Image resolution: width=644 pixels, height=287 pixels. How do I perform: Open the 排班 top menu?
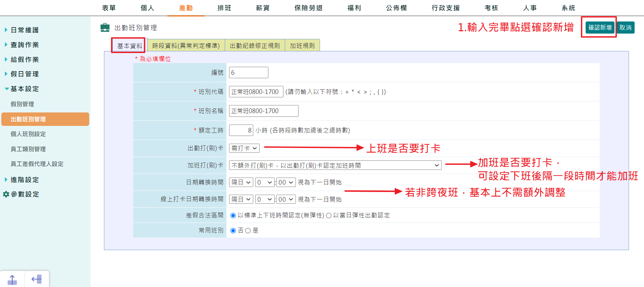click(x=224, y=8)
